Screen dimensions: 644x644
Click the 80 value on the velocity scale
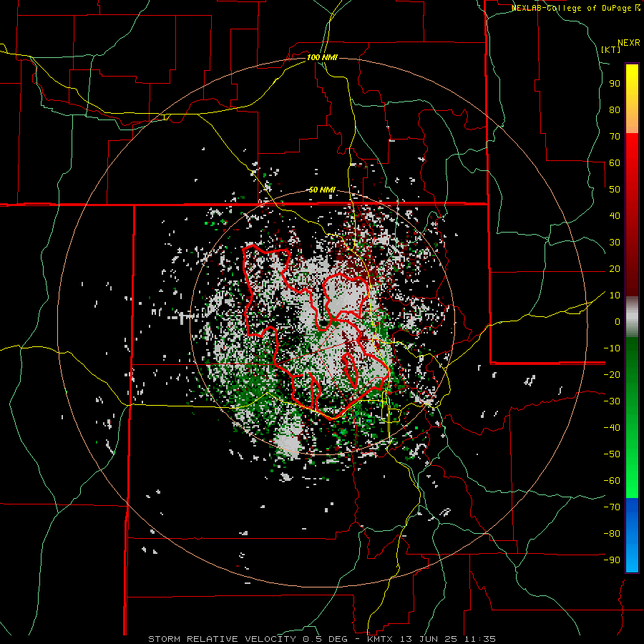[615, 109]
